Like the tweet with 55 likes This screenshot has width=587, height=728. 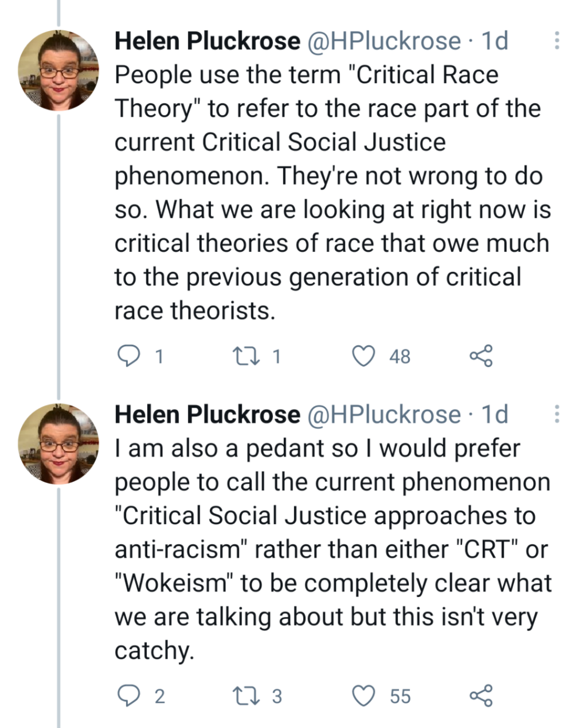tap(363, 695)
